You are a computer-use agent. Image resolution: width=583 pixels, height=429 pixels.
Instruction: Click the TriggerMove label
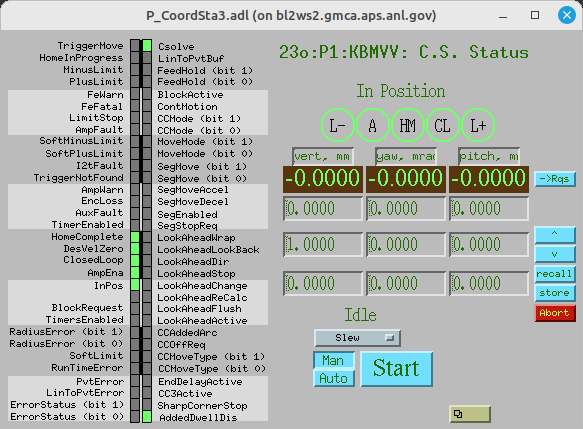[90, 46]
